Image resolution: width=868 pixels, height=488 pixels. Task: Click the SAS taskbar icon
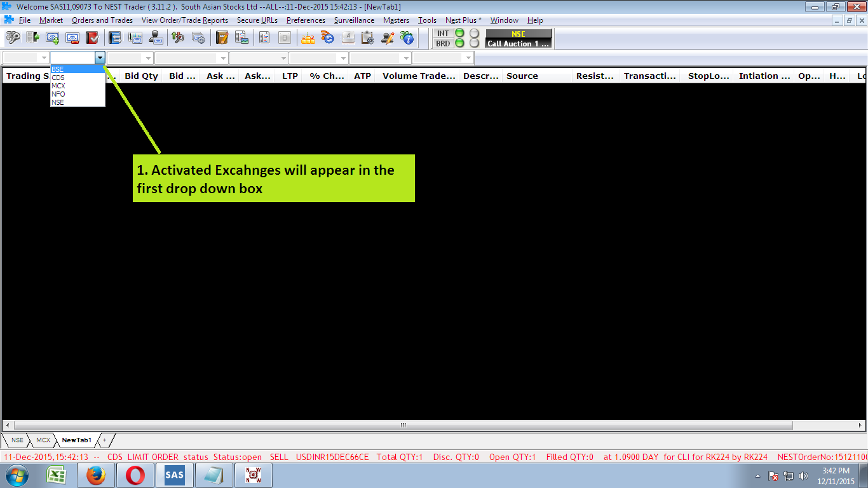pyautogui.click(x=174, y=475)
